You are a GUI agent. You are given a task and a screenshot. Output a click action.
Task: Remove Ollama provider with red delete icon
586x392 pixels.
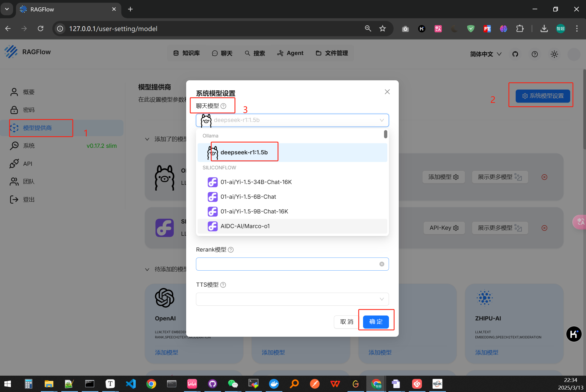click(x=544, y=177)
